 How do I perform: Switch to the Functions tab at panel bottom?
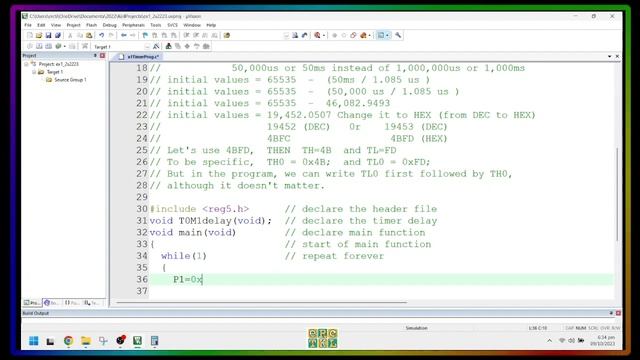tap(71, 303)
